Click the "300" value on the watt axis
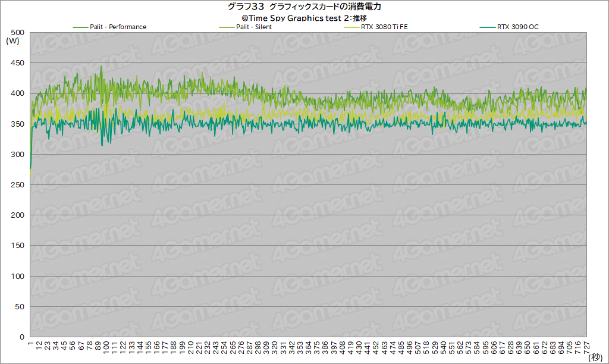609x364 pixels. pyautogui.click(x=17, y=154)
